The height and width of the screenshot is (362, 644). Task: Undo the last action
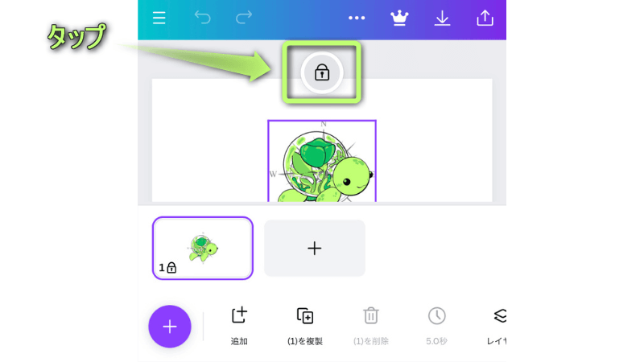click(203, 18)
